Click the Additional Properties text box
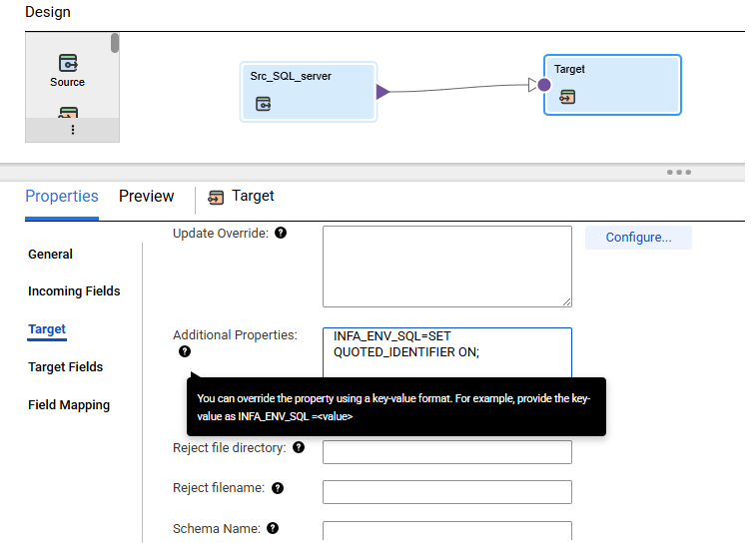756x556 pixels. [x=447, y=352]
